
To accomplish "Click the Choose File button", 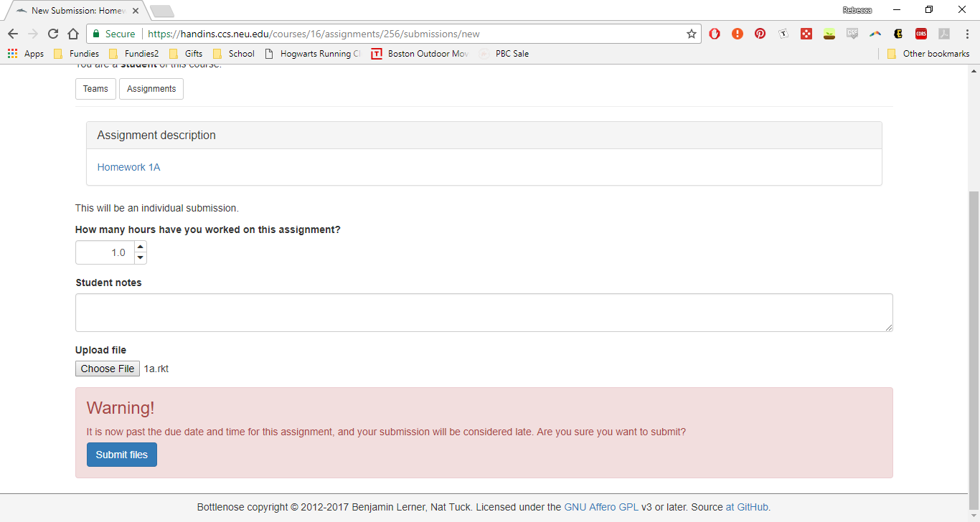I will 107,369.
